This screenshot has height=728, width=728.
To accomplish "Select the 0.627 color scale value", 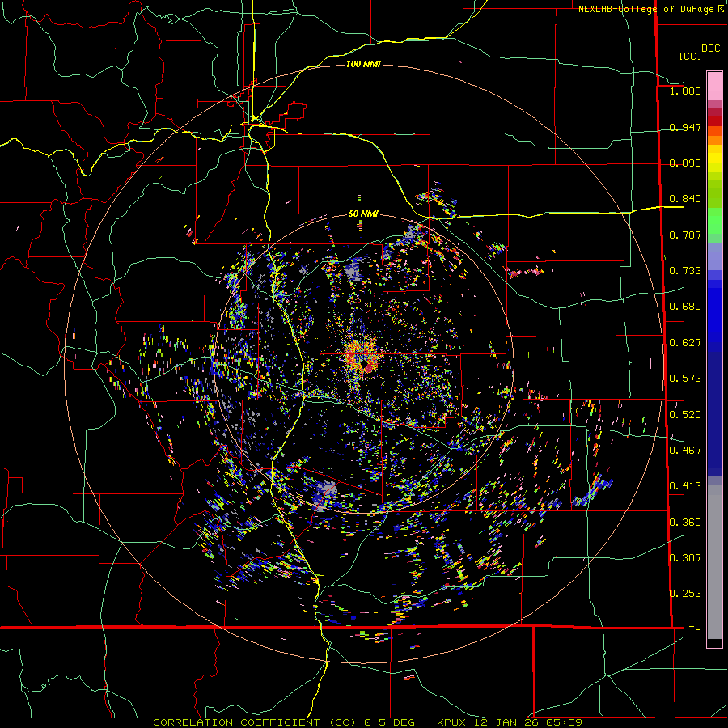I will tap(685, 343).
